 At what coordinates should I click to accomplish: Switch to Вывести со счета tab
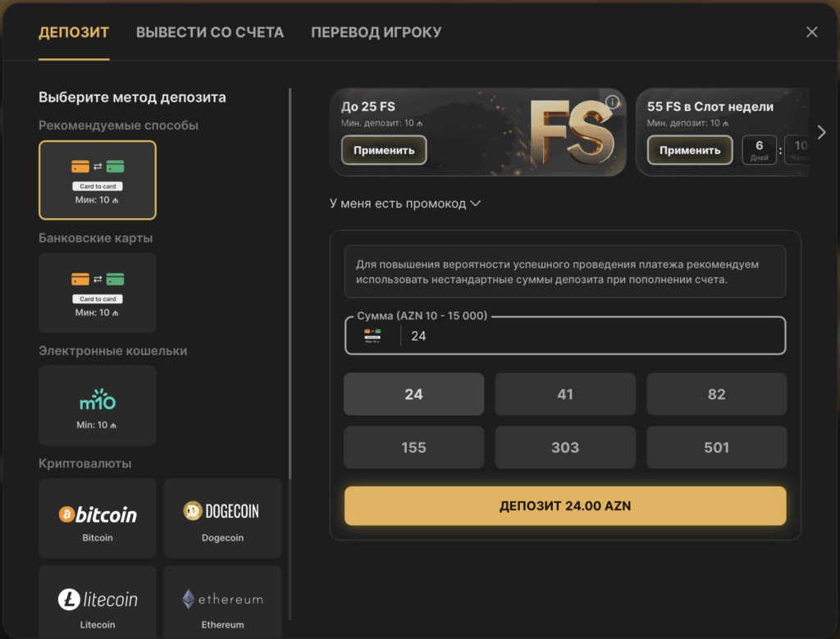tap(210, 32)
